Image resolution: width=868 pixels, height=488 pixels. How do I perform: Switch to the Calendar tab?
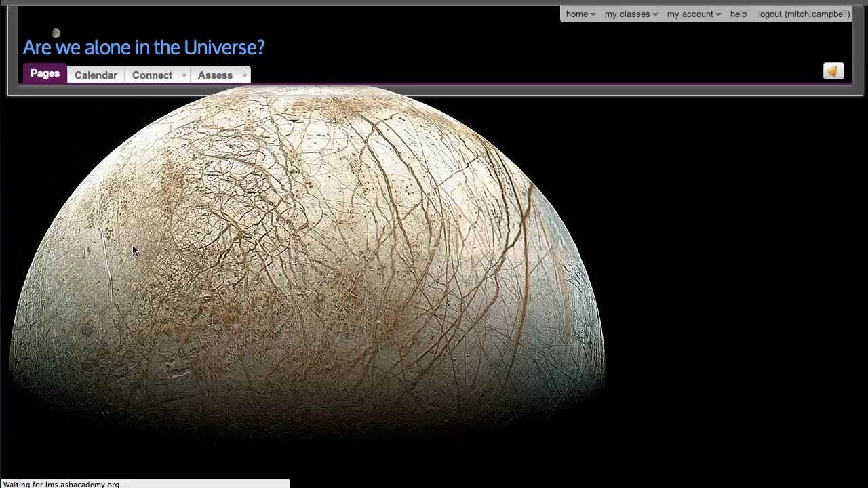(x=96, y=75)
